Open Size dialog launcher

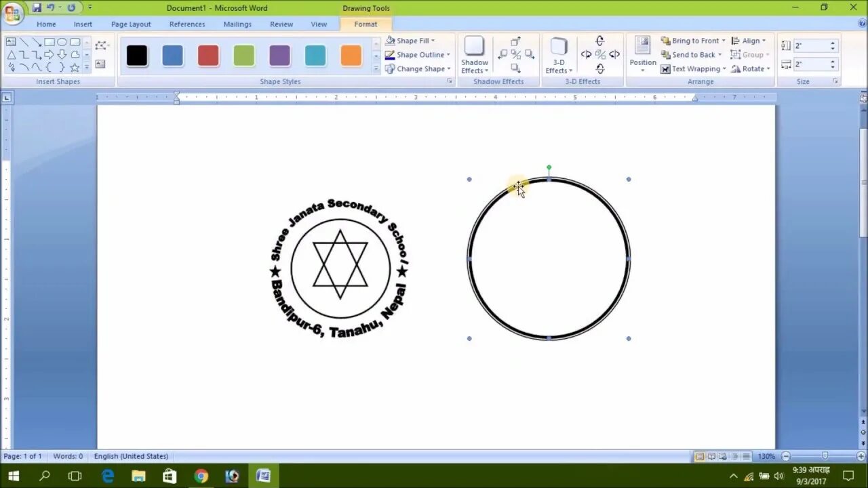coord(835,81)
